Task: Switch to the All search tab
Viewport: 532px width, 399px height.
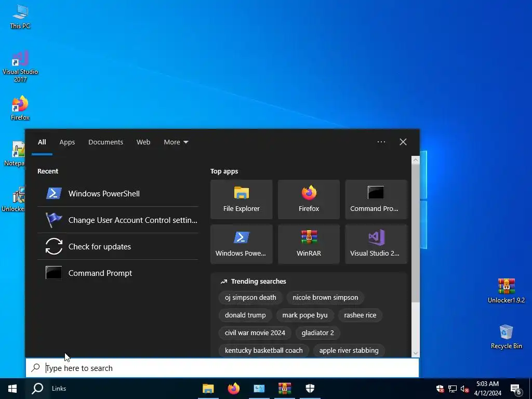Action: click(x=42, y=142)
